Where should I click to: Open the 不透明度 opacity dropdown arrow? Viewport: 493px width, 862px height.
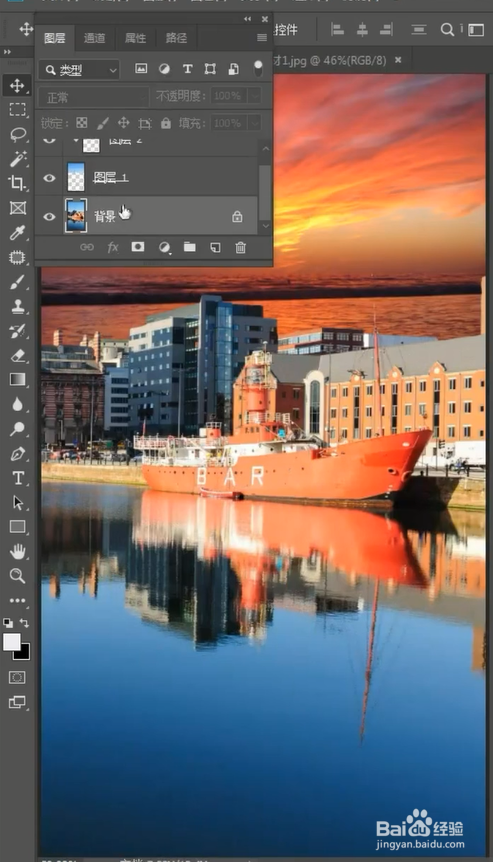pyautogui.click(x=254, y=96)
